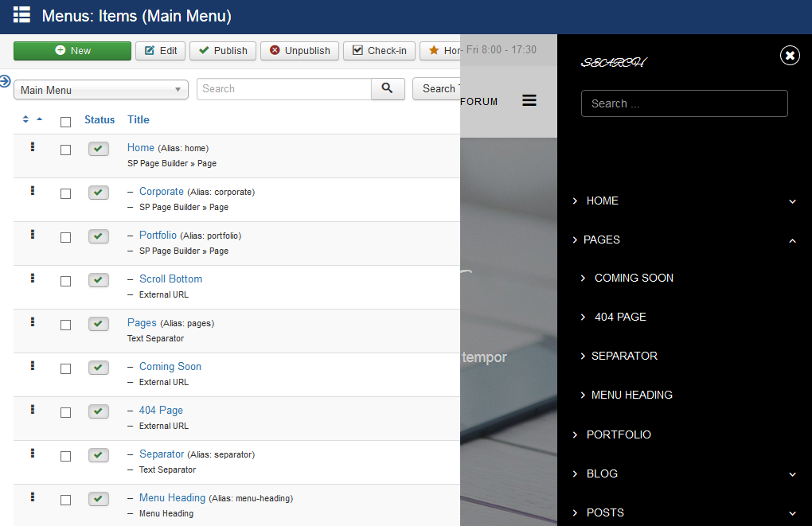Viewport: 812px width, 526px height.
Task: Check the 404 Page row checkbox
Action: (x=66, y=412)
